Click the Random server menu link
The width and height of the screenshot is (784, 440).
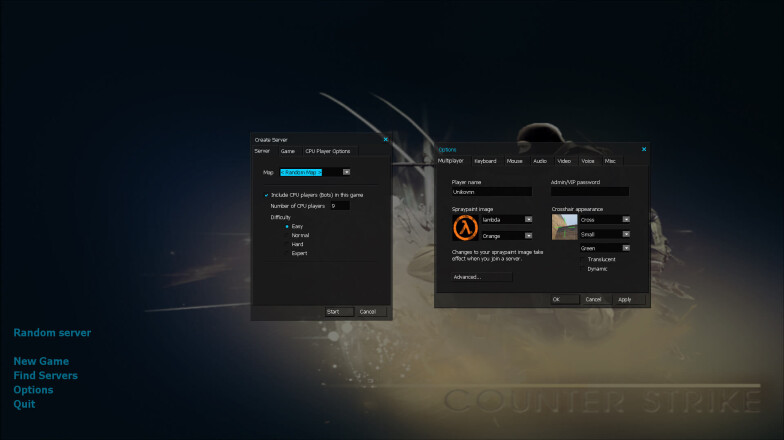(x=52, y=333)
